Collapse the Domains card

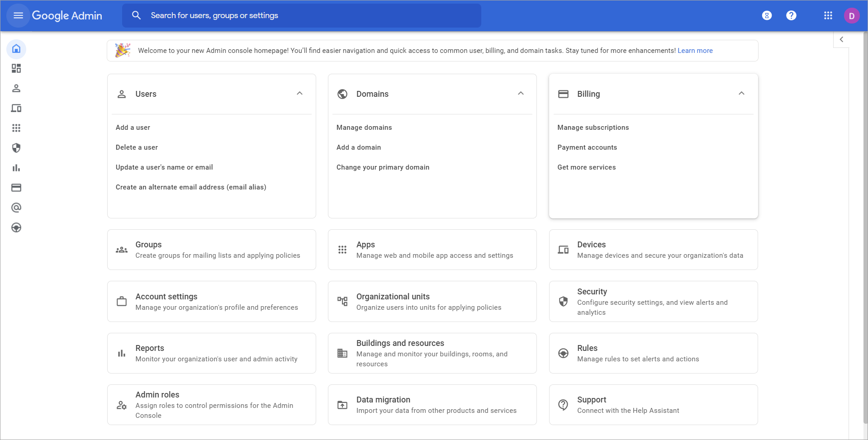click(521, 94)
